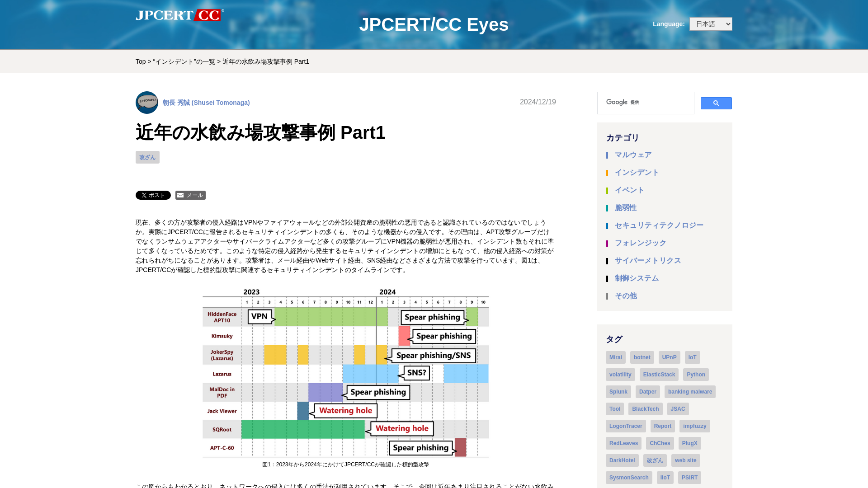Image resolution: width=868 pixels, height=488 pixels.
Task: Click the article headline 近年の水飲み場攻撃事例 Part1
Action: (x=260, y=132)
